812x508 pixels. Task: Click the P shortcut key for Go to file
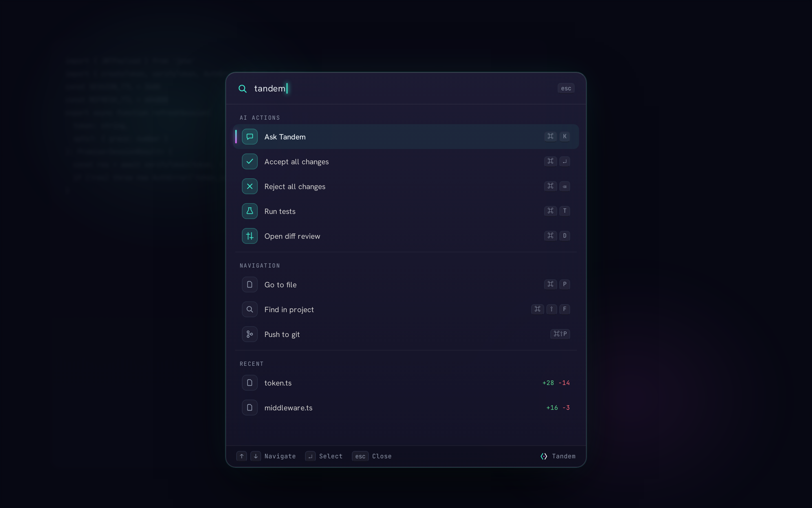pyautogui.click(x=565, y=284)
